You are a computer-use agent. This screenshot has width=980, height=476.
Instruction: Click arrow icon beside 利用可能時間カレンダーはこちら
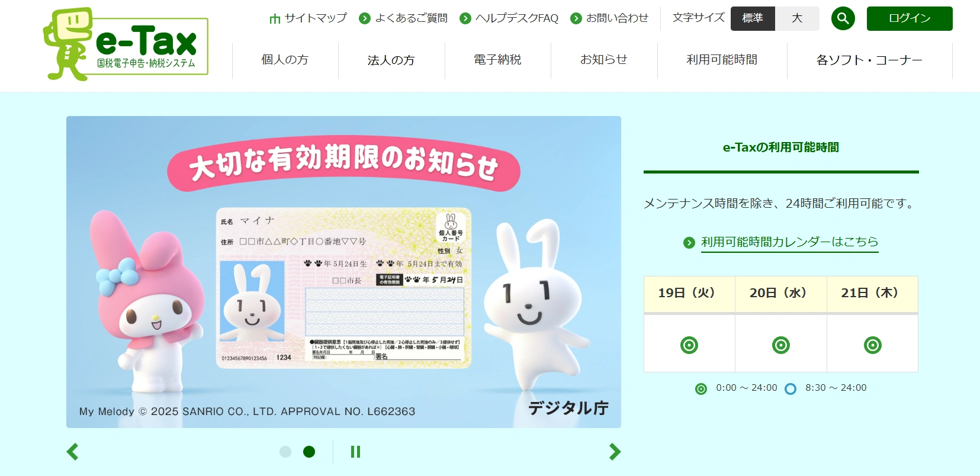point(689,243)
